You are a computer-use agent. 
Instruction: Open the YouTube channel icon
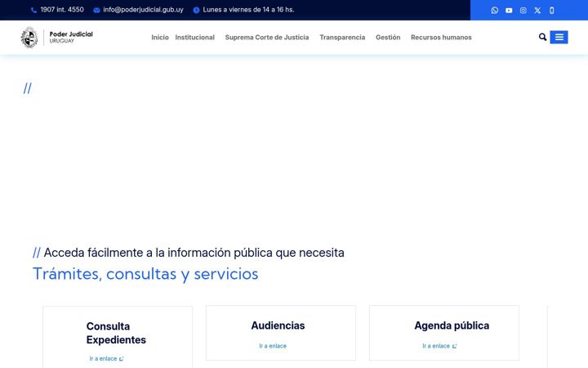point(509,10)
